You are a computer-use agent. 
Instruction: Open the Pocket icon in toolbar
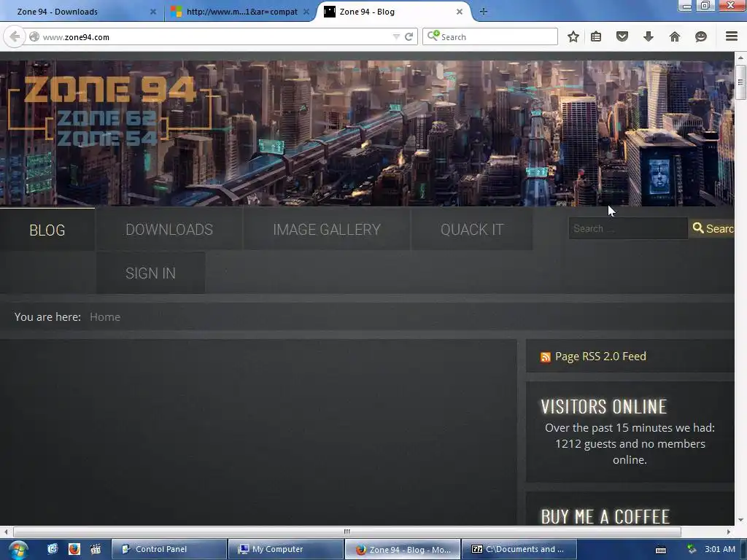pyautogui.click(x=622, y=36)
